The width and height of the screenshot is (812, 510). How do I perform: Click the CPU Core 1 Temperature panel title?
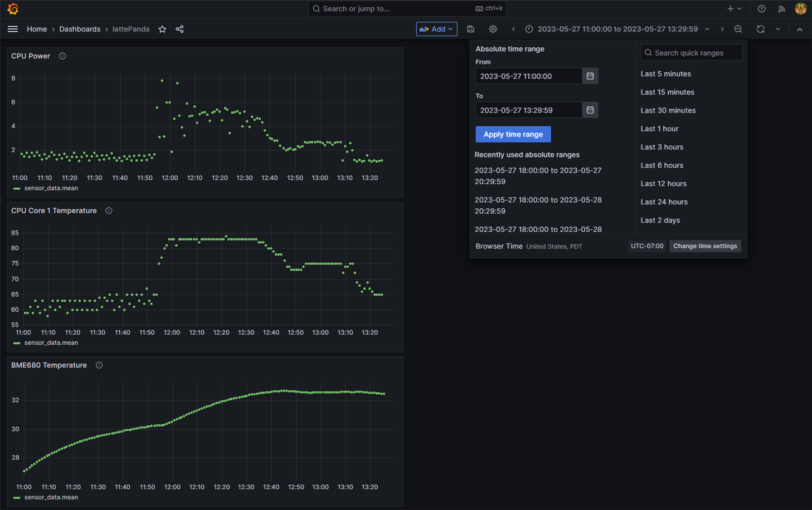point(54,210)
